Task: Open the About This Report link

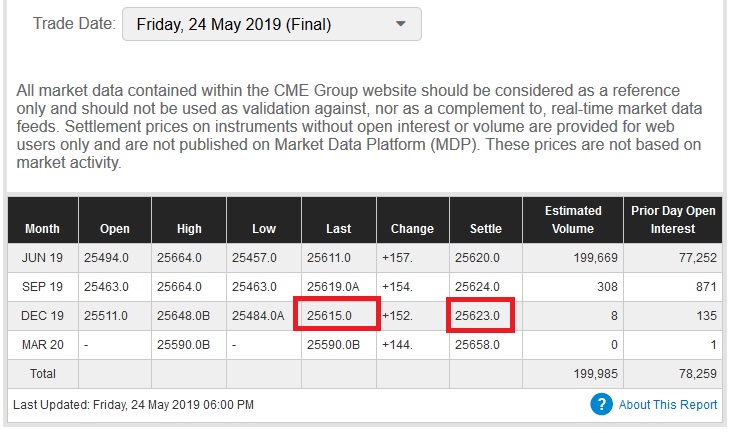Action: click(667, 405)
